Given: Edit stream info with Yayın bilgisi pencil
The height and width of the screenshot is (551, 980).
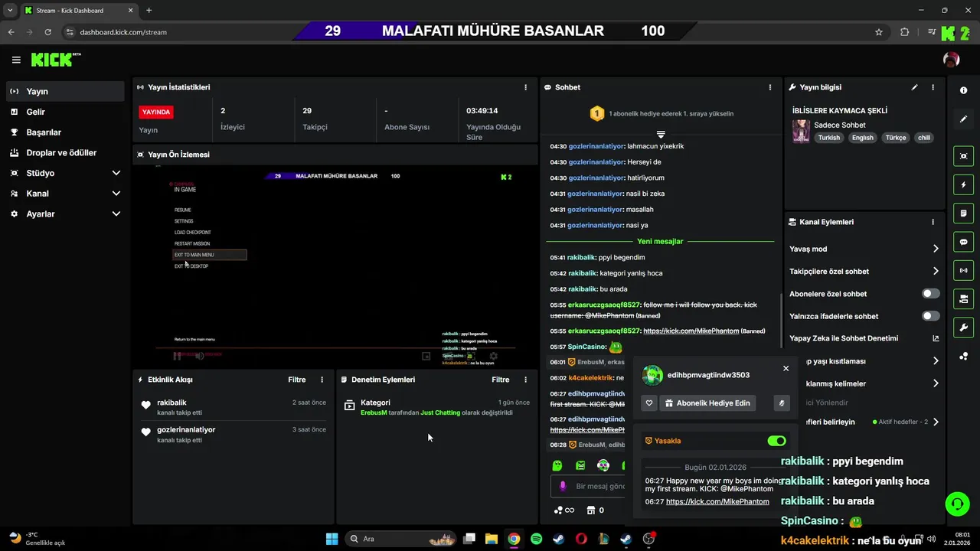Looking at the screenshot, I should pyautogui.click(x=914, y=87).
